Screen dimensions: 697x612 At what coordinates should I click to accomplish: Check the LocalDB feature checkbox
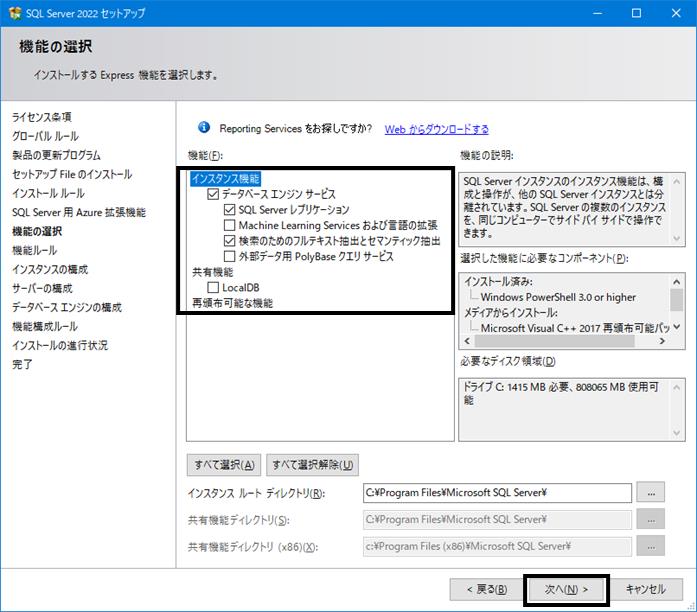click(x=213, y=287)
